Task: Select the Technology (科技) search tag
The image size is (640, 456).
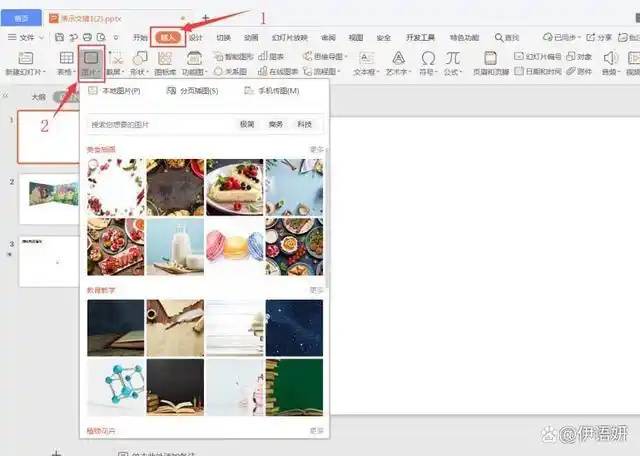Action: 304,124
